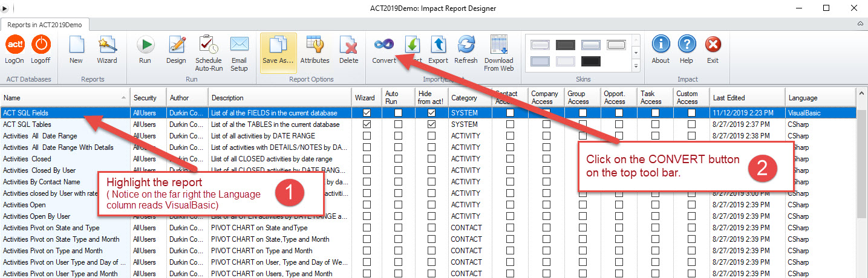The height and width of the screenshot is (278, 868).
Task: Refresh the report list
Action: click(x=466, y=50)
